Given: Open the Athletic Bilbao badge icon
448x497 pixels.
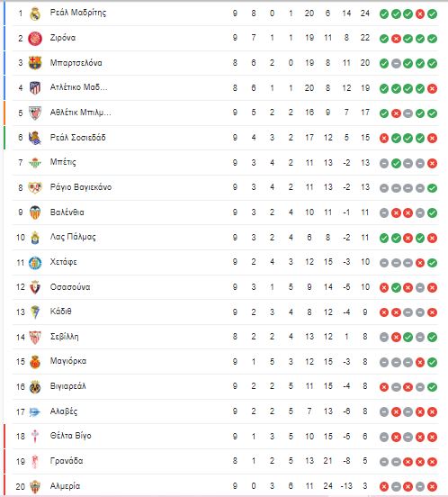Looking at the screenshot, I should coord(35,113).
